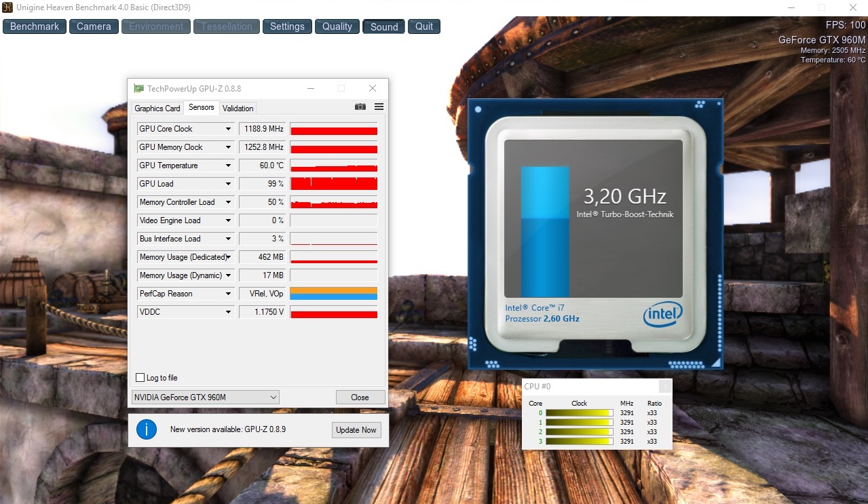Screen dimensions: 868x504
Task: Open the PerfCap Reason sensor dropdown
Action: [228, 294]
